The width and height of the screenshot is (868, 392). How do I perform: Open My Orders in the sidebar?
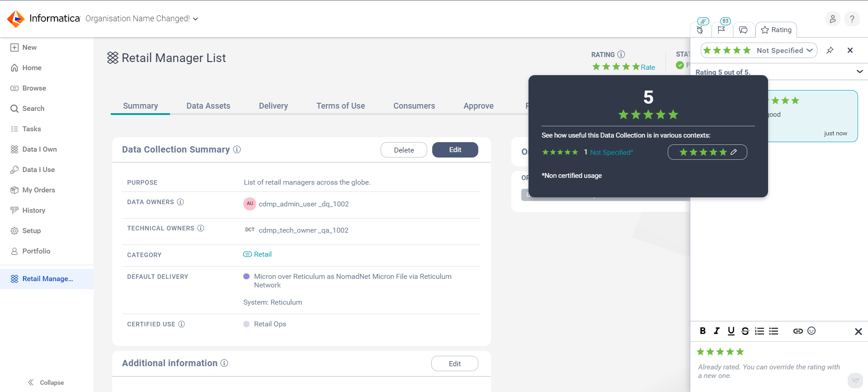point(33,190)
